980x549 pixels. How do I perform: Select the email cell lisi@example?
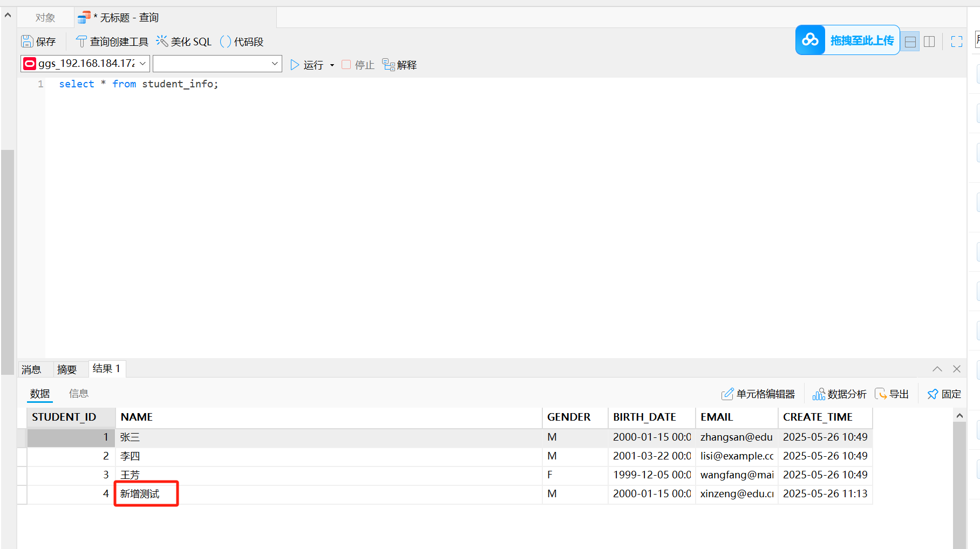737,456
